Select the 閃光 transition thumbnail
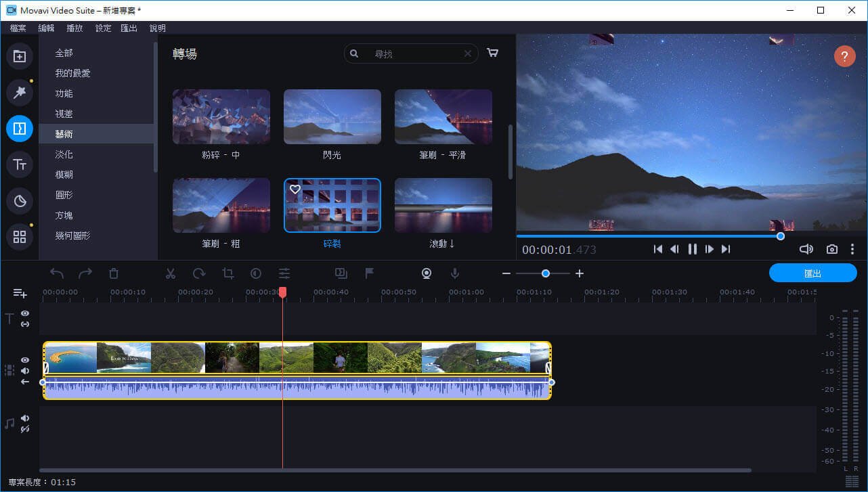The image size is (868, 492). tap(332, 116)
